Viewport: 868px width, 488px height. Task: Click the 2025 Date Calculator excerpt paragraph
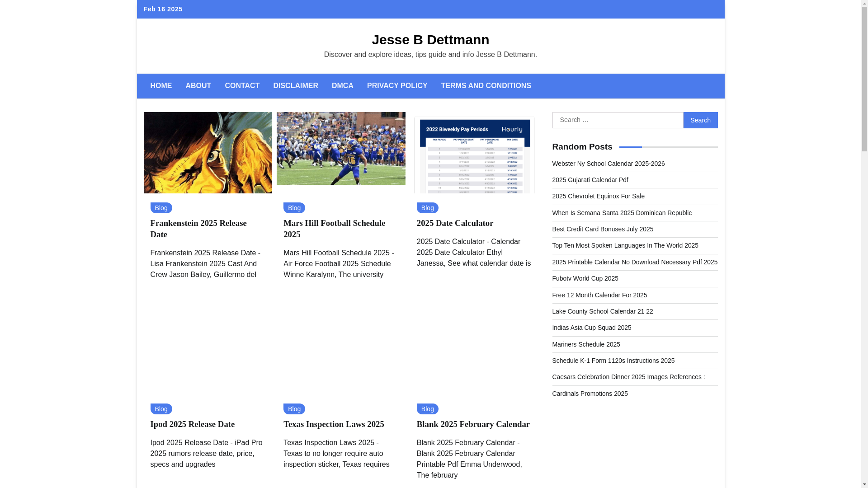[474, 253]
